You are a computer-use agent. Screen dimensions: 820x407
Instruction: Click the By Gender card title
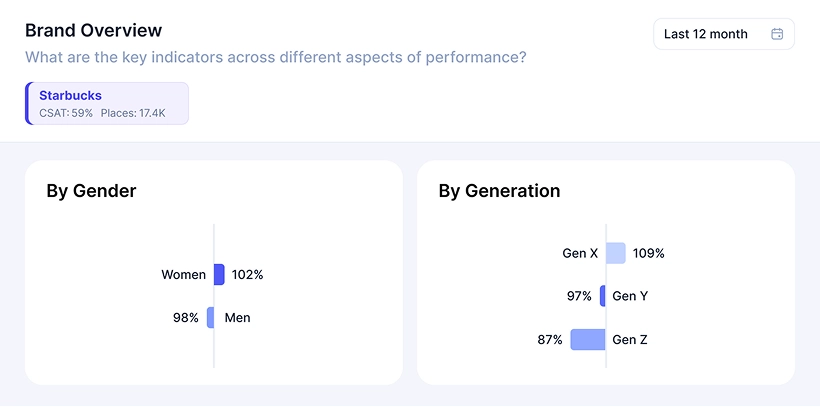point(91,191)
